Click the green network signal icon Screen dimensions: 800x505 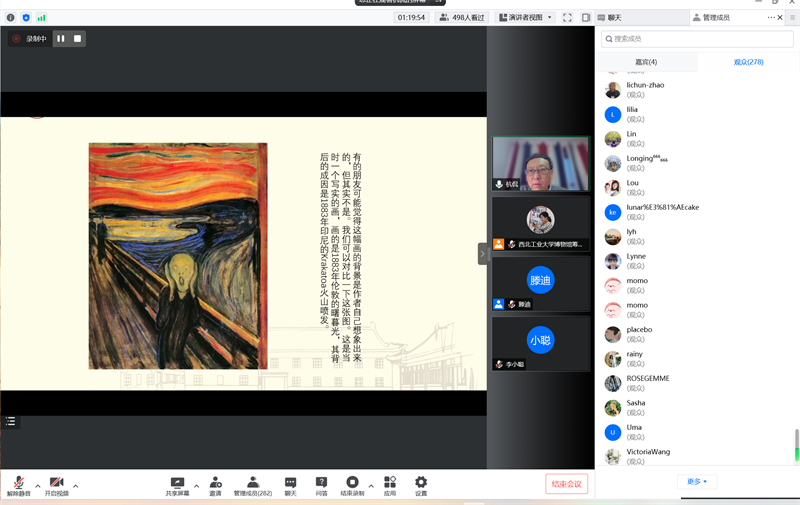tap(41, 17)
